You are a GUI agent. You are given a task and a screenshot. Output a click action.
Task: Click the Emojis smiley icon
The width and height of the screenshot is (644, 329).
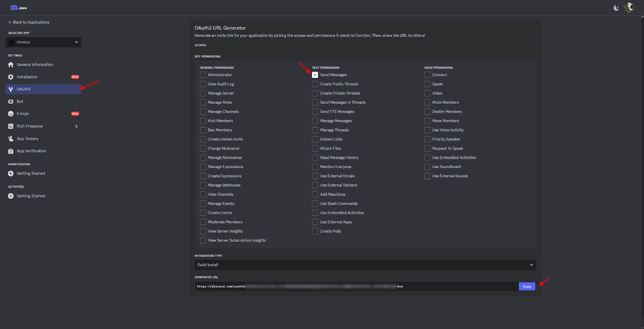[x=11, y=114]
